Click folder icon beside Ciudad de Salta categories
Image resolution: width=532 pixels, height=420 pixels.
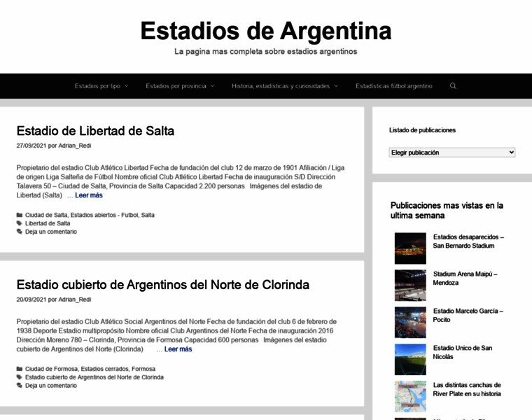tap(20, 215)
